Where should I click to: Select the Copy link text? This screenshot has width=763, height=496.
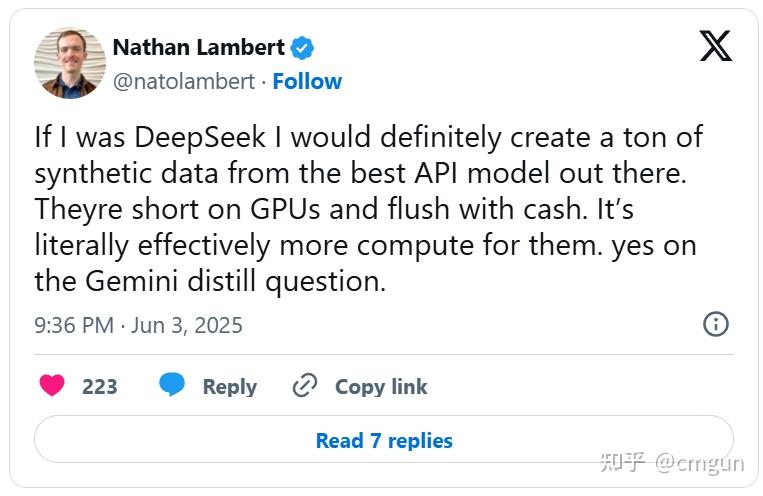click(381, 387)
